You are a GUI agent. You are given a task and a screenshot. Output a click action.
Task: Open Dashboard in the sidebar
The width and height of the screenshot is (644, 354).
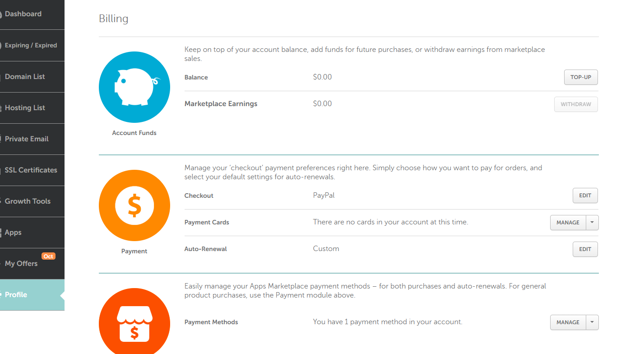(32, 14)
